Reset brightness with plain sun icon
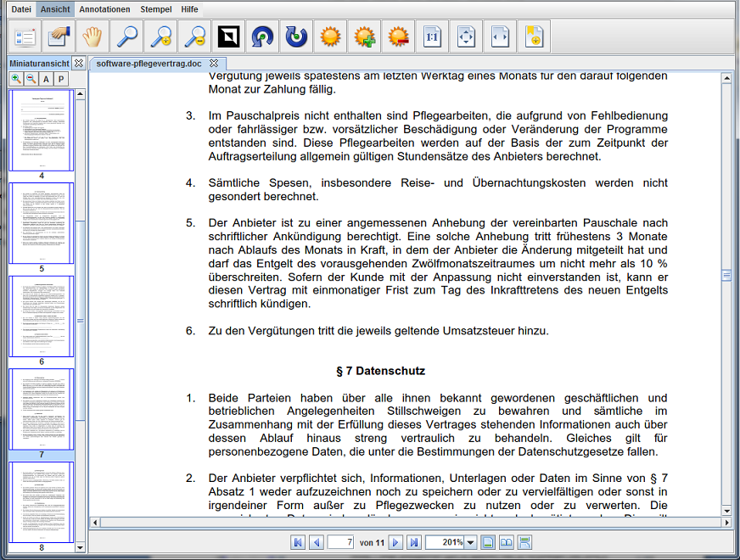The width and height of the screenshot is (740, 560). 330,36
